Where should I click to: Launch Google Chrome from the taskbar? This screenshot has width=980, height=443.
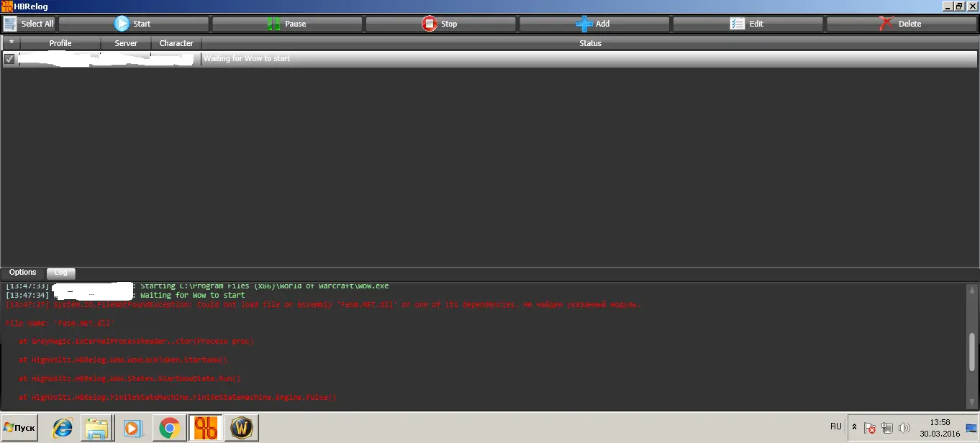170,429
